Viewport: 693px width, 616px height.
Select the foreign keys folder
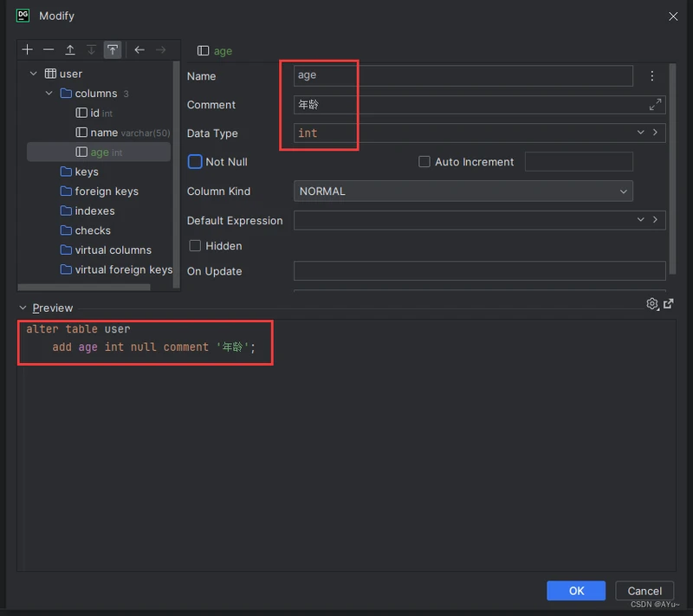click(x=99, y=191)
